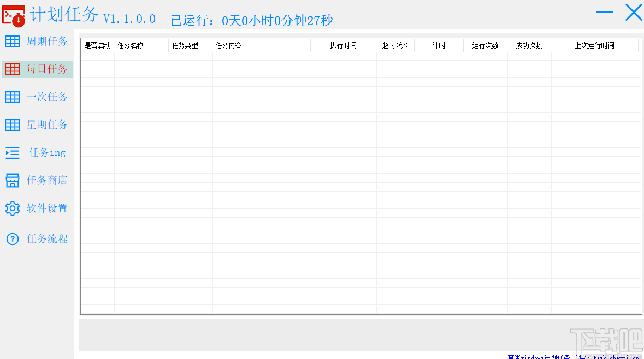Click the table right-side scrollbar
The height and width of the screenshot is (359, 644).
tap(640, 175)
